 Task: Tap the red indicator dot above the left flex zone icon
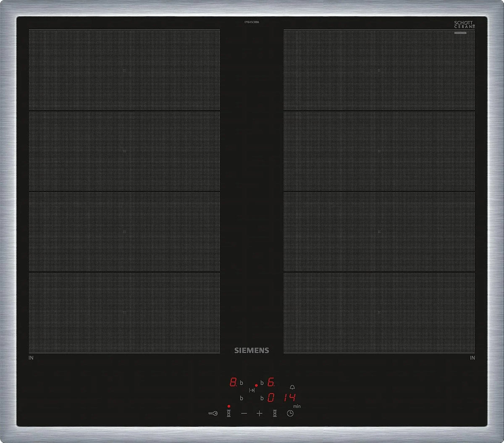pyautogui.click(x=229, y=406)
